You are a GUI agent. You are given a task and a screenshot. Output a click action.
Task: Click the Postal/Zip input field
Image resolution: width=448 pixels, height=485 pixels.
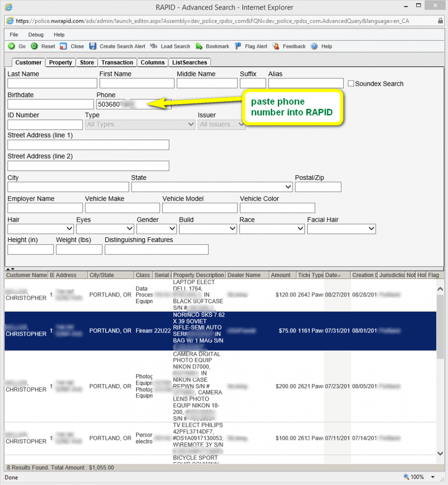click(318, 187)
